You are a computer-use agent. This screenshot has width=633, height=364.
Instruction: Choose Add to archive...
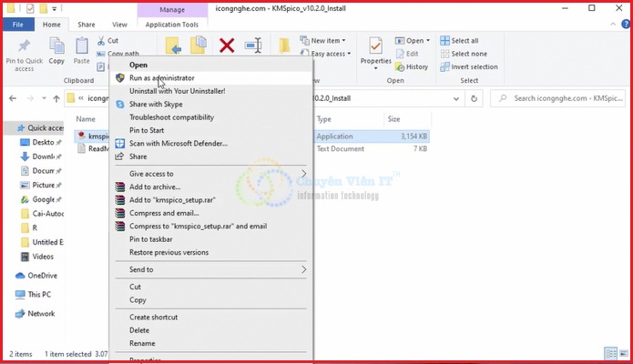210,187
